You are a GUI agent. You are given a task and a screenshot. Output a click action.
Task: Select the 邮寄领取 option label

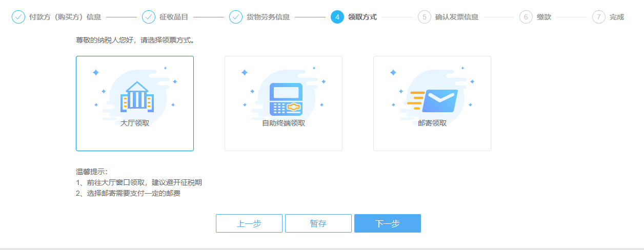(432, 123)
